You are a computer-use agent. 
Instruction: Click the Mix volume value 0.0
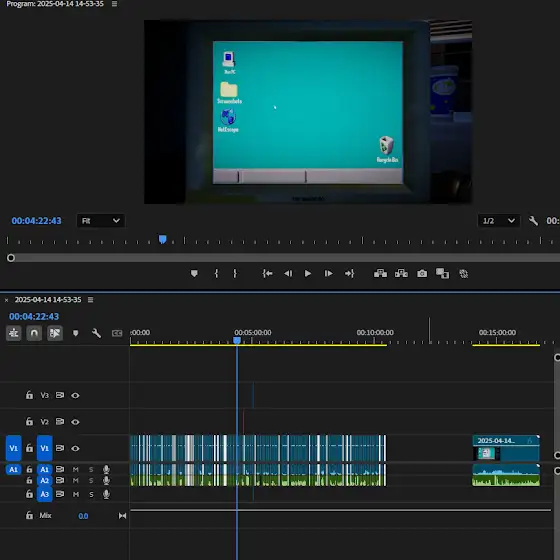tap(83, 516)
